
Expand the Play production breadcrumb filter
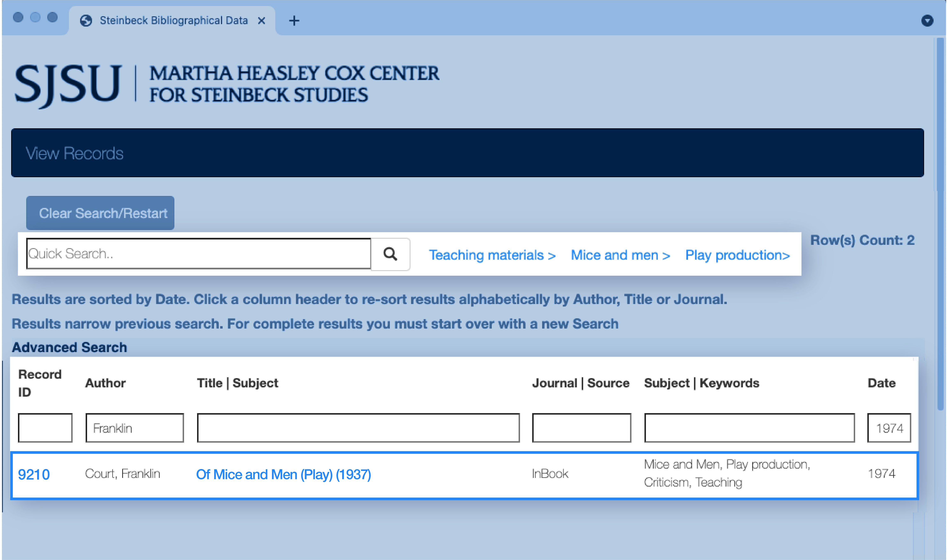pos(738,255)
